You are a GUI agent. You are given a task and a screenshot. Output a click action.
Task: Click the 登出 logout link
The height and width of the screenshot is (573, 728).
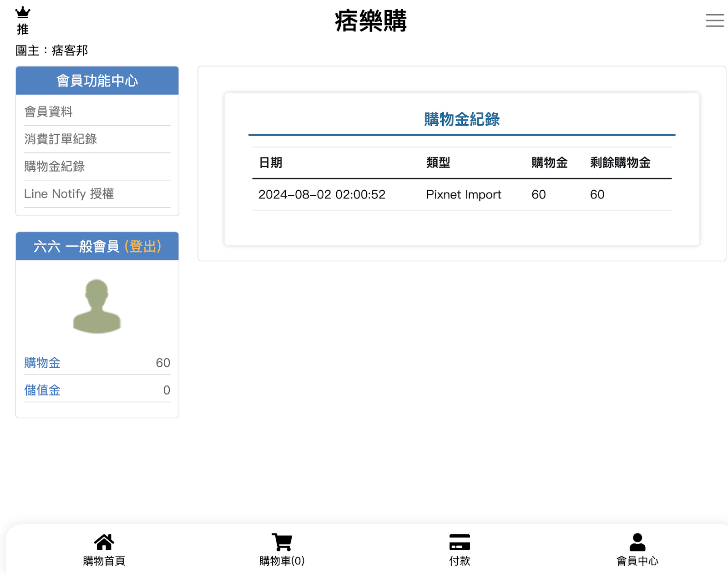[143, 246]
